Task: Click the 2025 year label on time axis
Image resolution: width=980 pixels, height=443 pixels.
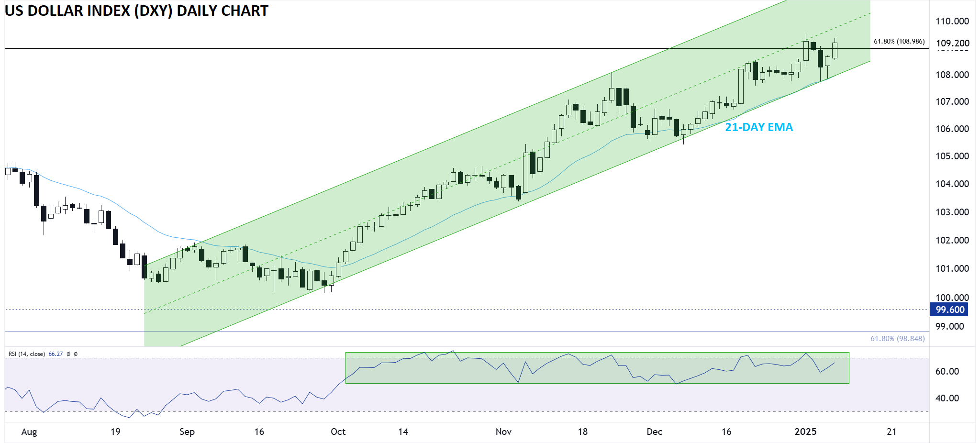Action: tap(805, 432)
